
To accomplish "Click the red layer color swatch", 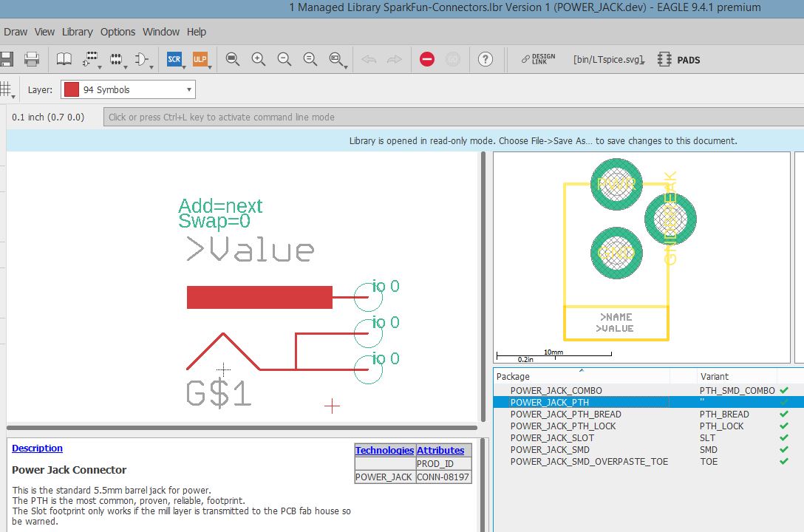I will (72, 89).
